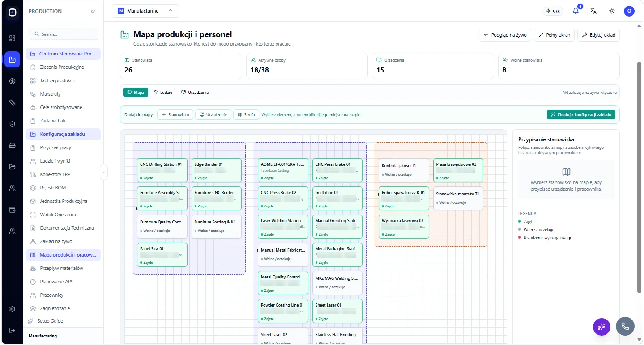Open the purple AI sparkle assistant button
Viewport: 644px width, 345px height.
click(x=601, y=327)
